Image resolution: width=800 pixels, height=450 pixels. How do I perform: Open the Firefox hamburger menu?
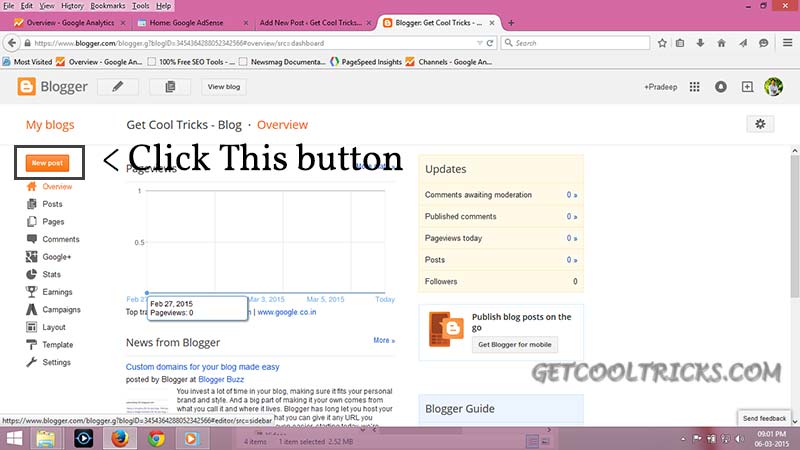click(788, 43)
